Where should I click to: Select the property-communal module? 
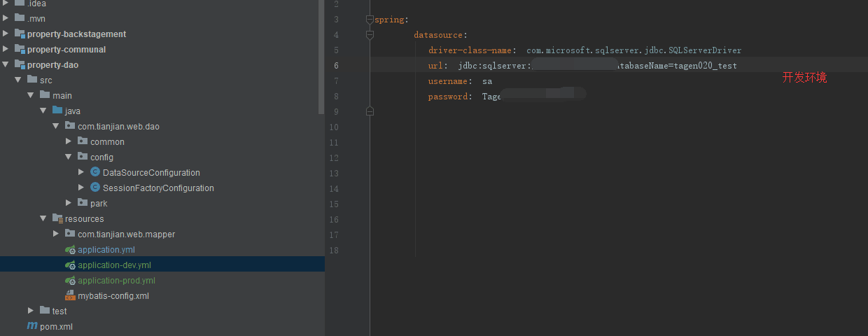point(66,49)
